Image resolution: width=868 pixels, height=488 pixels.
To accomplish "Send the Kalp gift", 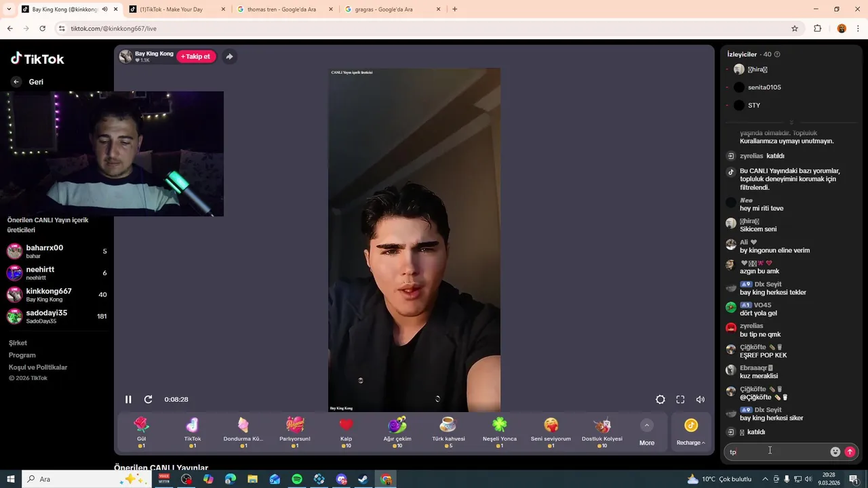I will [346, 432].
